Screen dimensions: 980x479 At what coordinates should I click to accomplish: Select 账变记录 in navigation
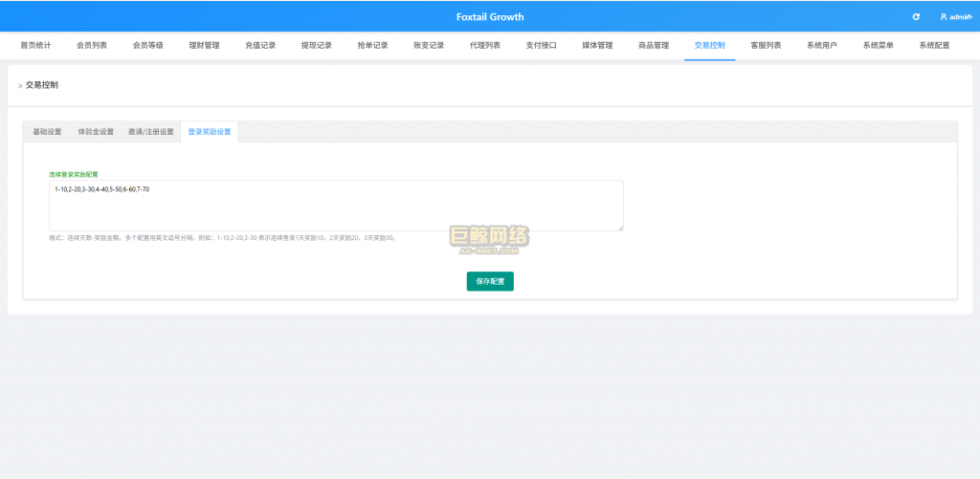[429, 46]
